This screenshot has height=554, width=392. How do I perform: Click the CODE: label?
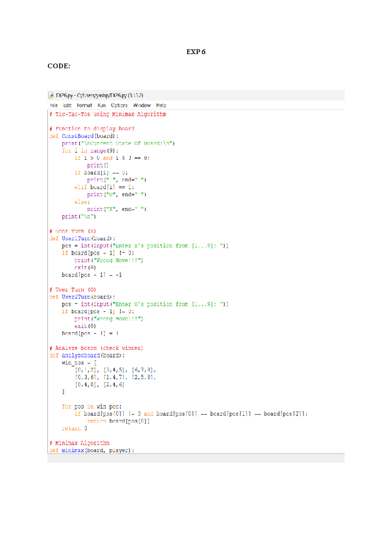click(x=59, y=66)
